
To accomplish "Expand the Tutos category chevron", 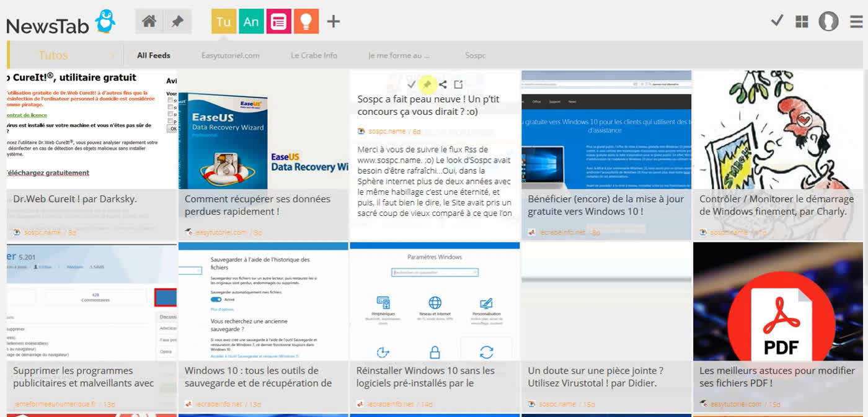I will [x=112, y=55].
